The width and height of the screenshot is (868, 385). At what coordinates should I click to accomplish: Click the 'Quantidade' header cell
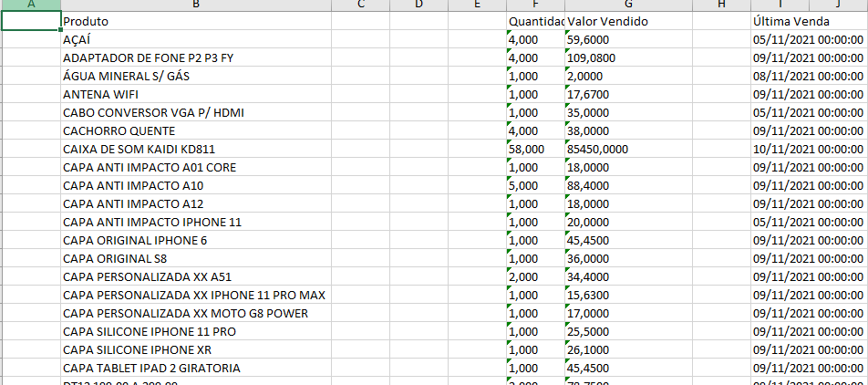(x=536, y=21)
